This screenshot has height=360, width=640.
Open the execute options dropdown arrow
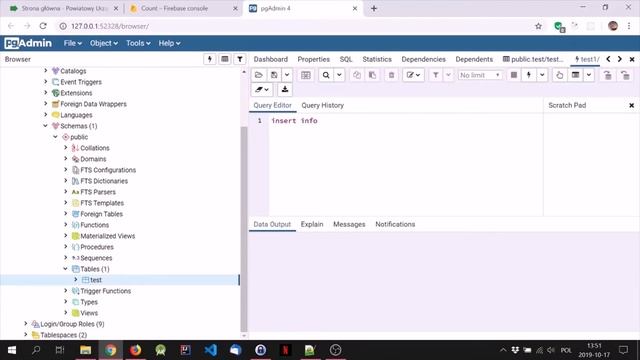(542, 75)
